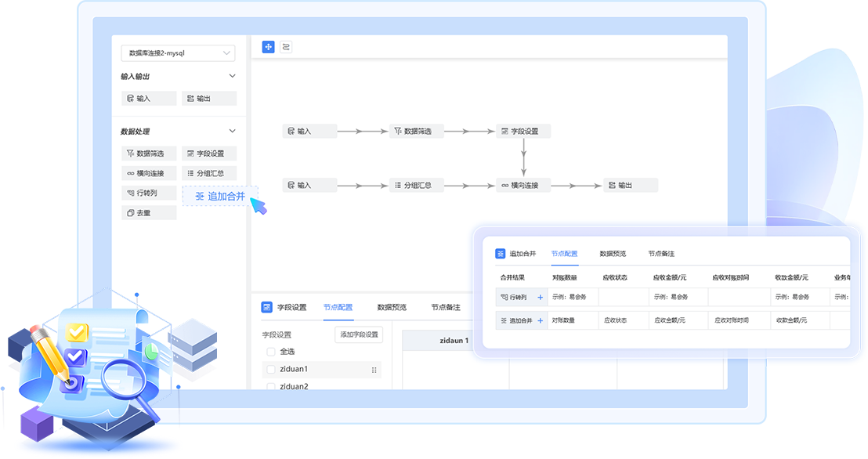Toggle the ziduan2 checkbox
The image size is (868, 459).
click(x=271, y=386)
